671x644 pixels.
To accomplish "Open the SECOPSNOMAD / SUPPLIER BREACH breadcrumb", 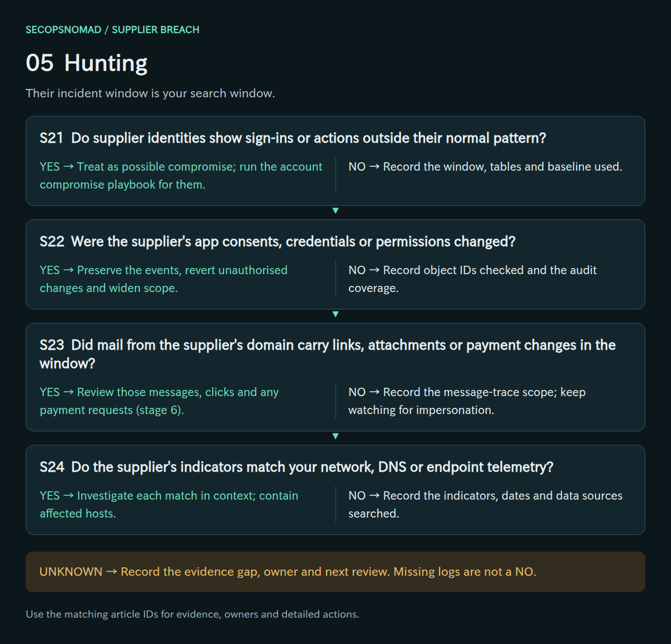I will (x=112, y=30).
